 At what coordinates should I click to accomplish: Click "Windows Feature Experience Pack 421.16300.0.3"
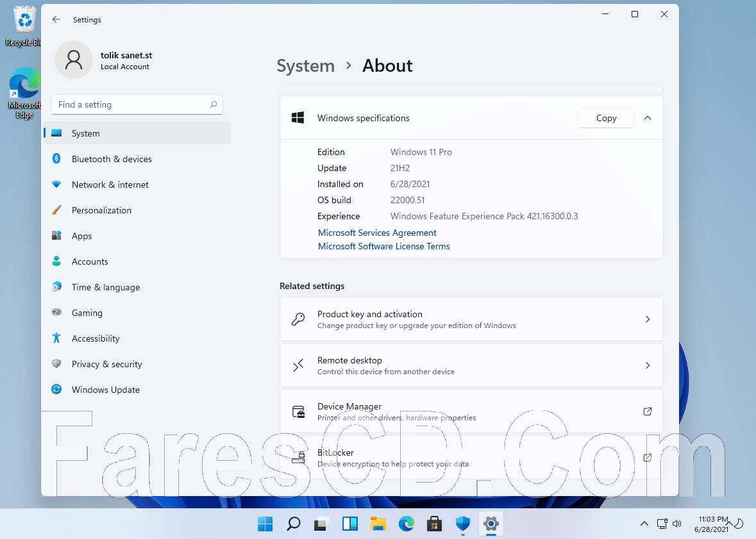[484, 216]
